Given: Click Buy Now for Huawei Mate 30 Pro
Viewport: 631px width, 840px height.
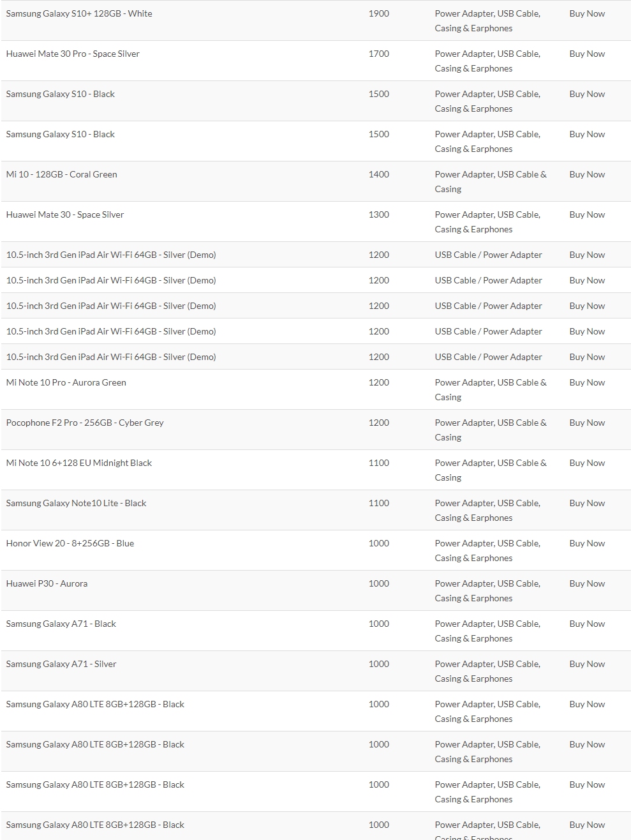Looking at the screenshot, I should [x=587, y=54].
